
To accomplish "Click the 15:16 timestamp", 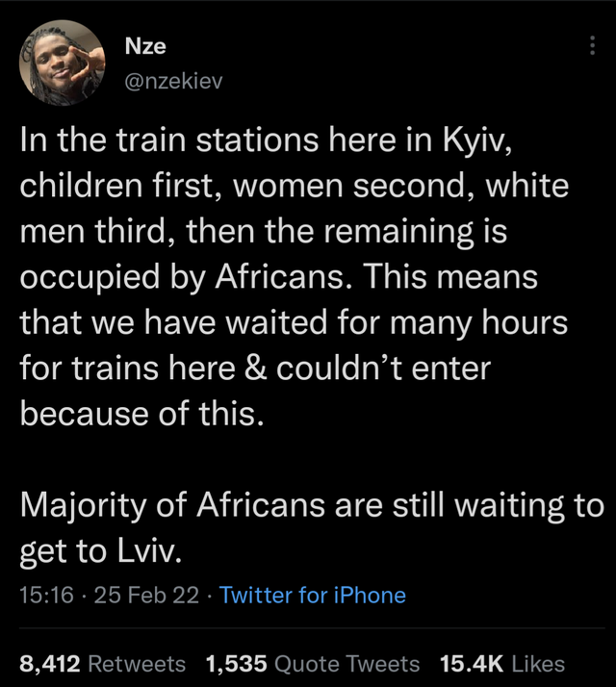I will [46, 595].
